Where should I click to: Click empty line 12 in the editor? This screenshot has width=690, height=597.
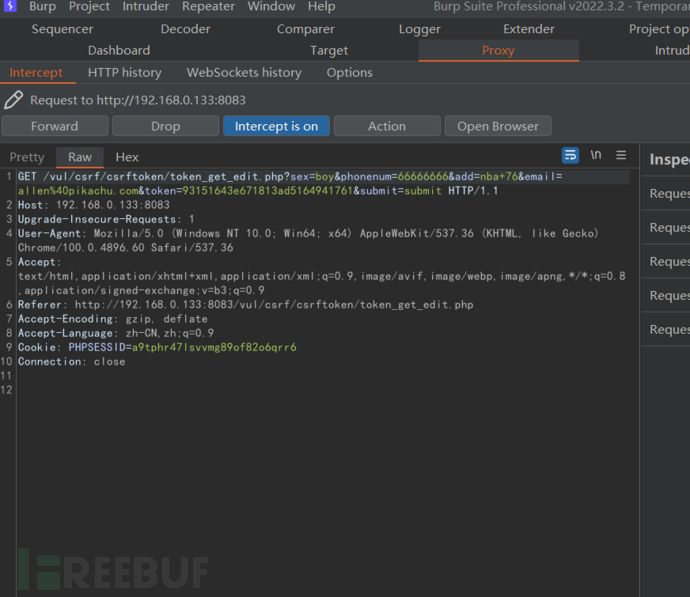323,390
